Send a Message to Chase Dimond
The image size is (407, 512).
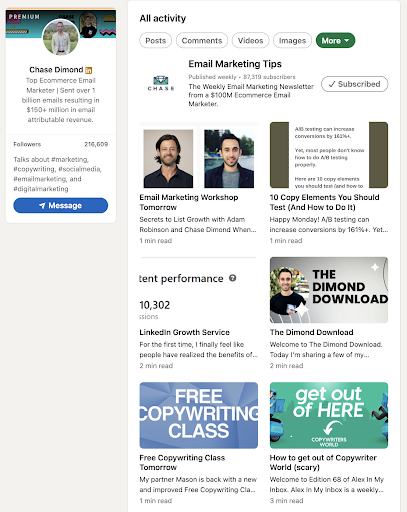click(x=61, y=205)
